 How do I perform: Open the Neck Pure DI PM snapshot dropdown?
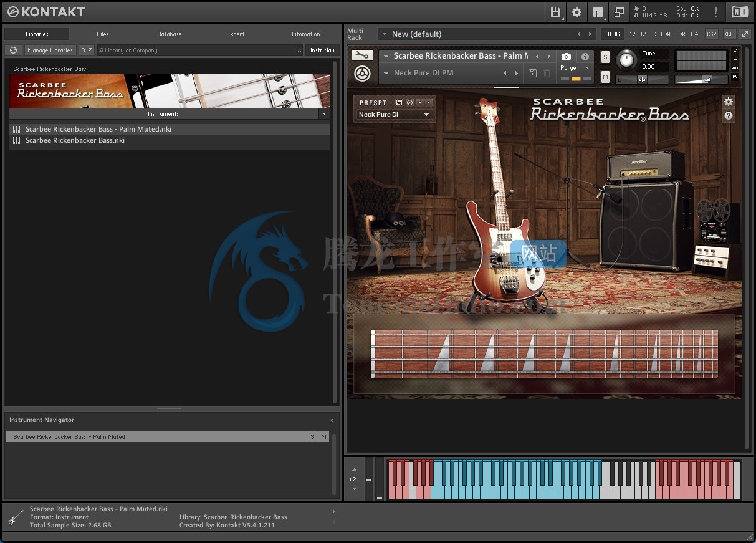386,73
